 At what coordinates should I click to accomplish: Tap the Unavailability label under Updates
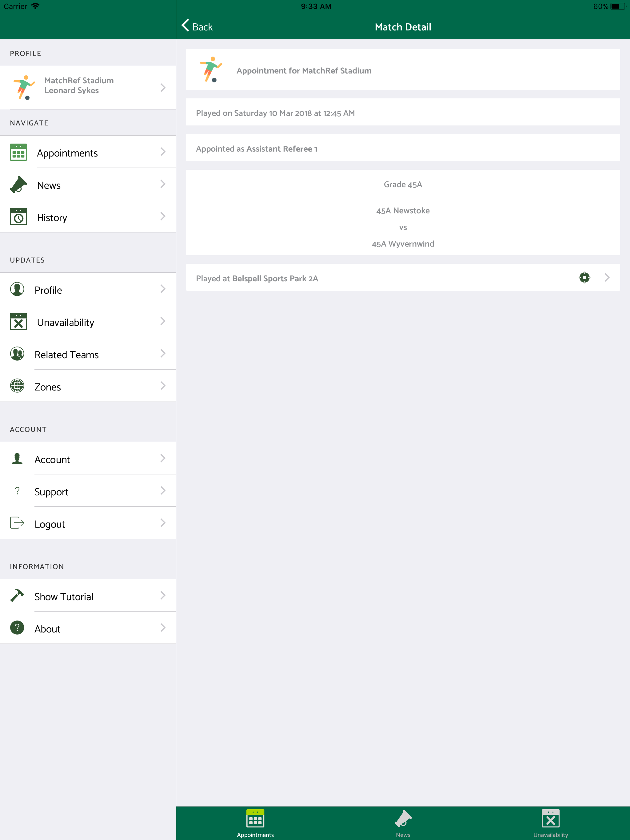(x=65, y=323)
